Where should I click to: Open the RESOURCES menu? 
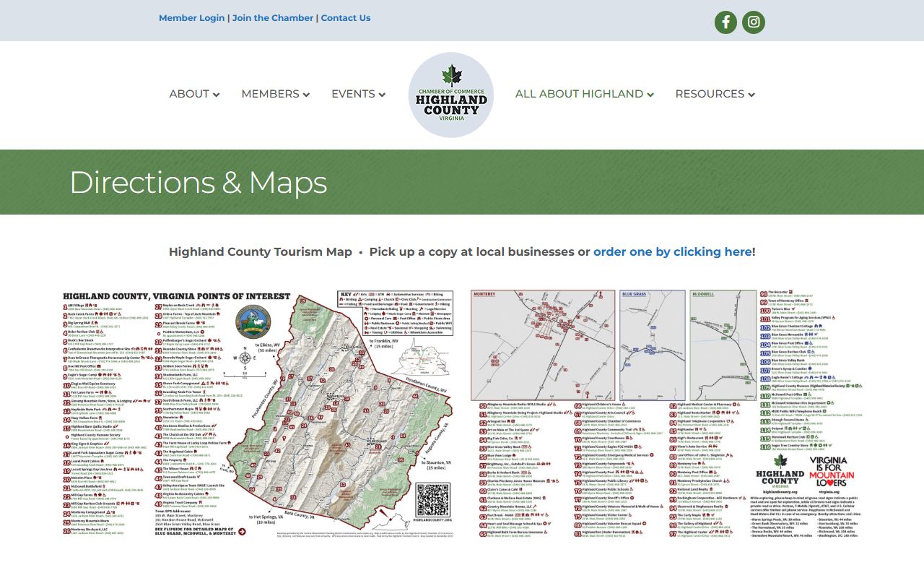point(715,94)
